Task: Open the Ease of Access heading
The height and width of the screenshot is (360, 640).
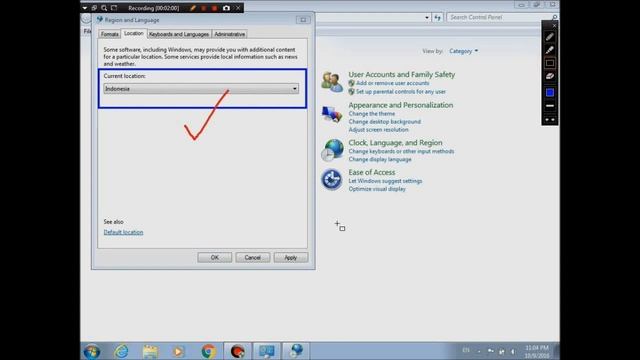Action: pos(372,172)
